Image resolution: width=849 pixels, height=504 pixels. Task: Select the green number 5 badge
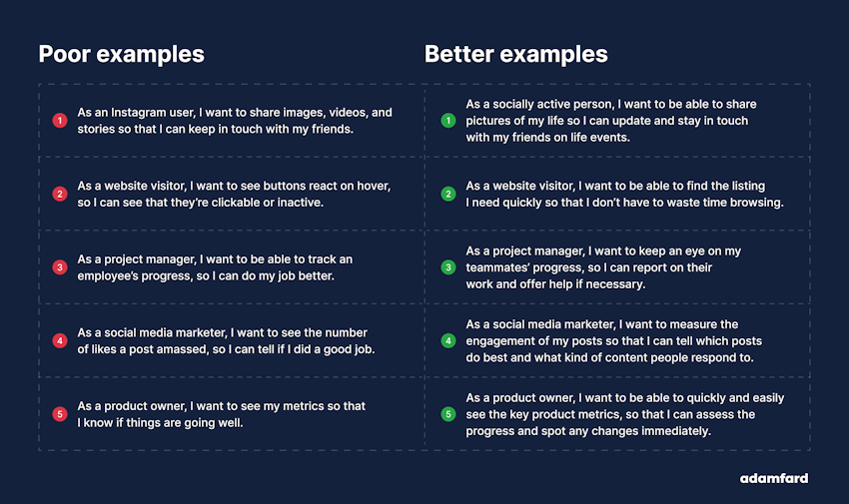tap(448, 413)
